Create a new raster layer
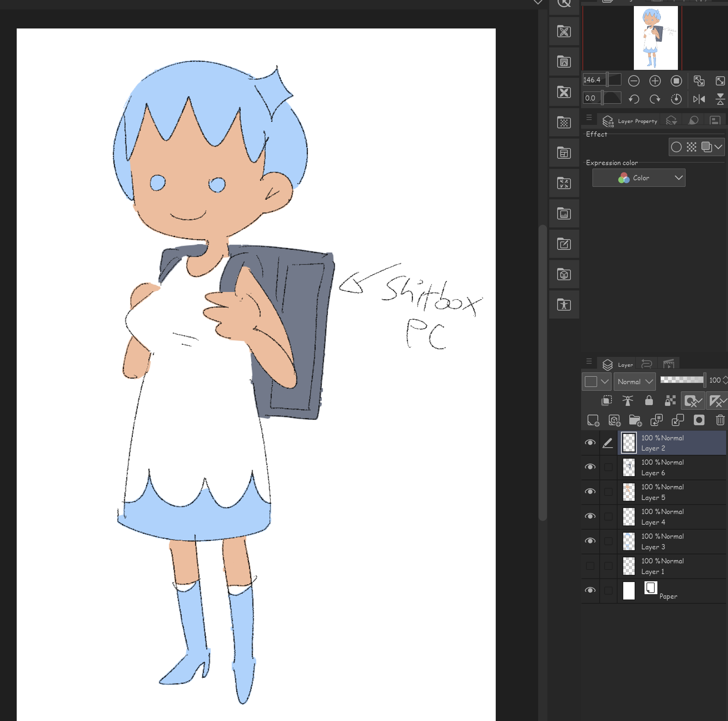728x721 pixels. [593, 420]
